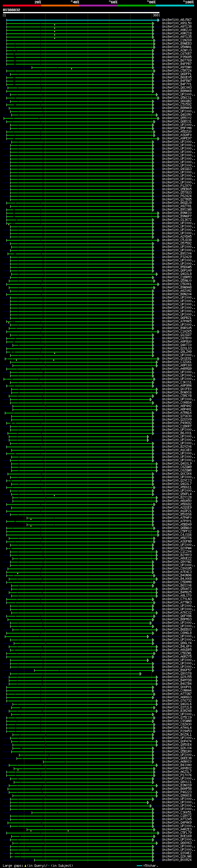Select the UniRef100_A1CUE0 label
Image resolution: width=197 pixels, height=868 pixels.
pyautogui.click(x=177, y=450)
